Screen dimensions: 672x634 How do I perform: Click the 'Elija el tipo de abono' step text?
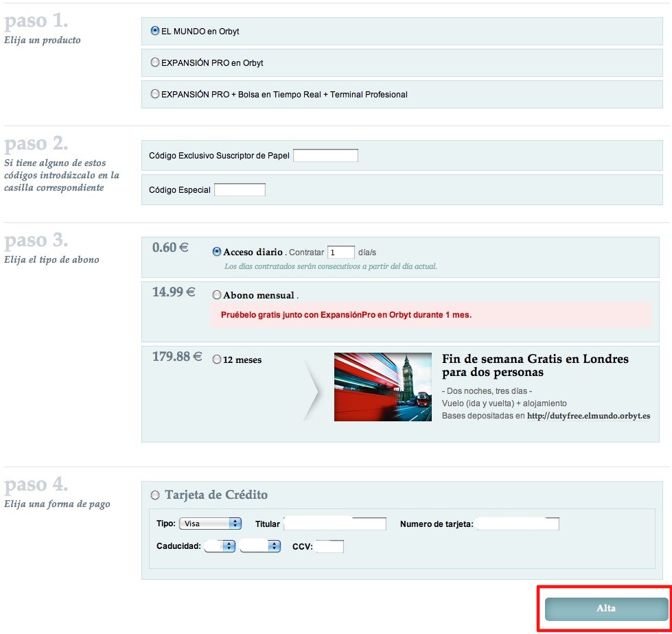click(x=51, y=259)
